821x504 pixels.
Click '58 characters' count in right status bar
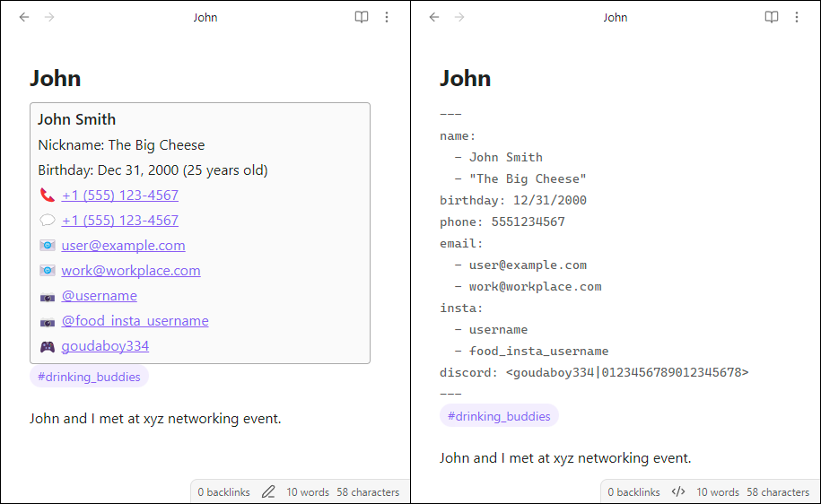[778, 492]
